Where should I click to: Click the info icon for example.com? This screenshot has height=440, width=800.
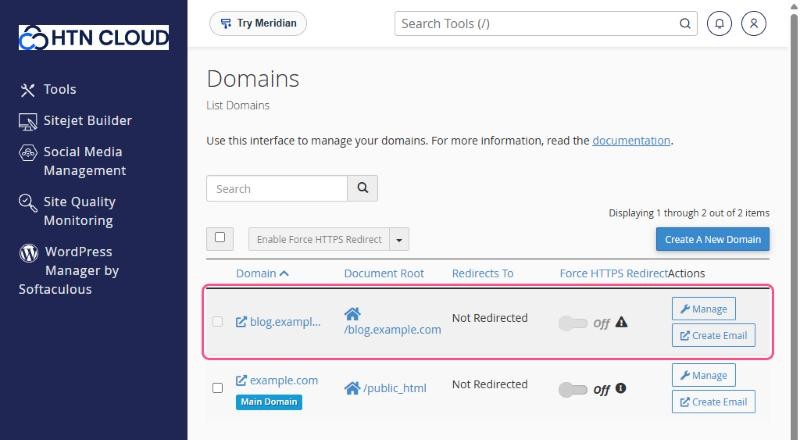click(620, 388)
